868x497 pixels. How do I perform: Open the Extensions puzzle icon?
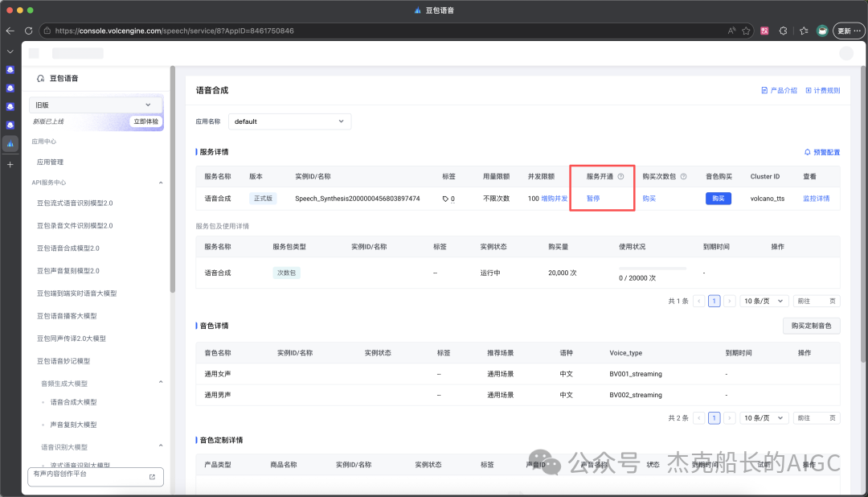[783, 31]
